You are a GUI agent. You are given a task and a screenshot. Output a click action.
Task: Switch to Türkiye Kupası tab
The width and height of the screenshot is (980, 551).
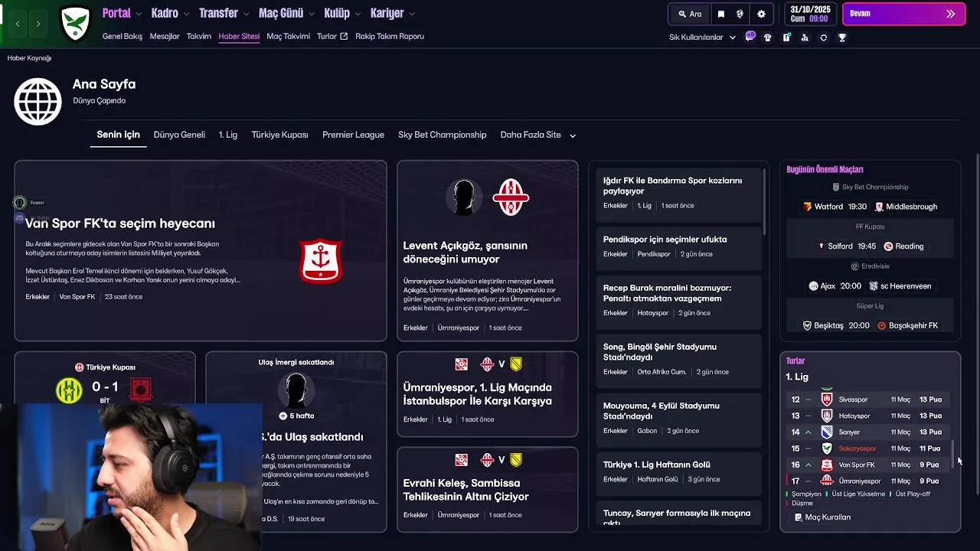(280, 135)
